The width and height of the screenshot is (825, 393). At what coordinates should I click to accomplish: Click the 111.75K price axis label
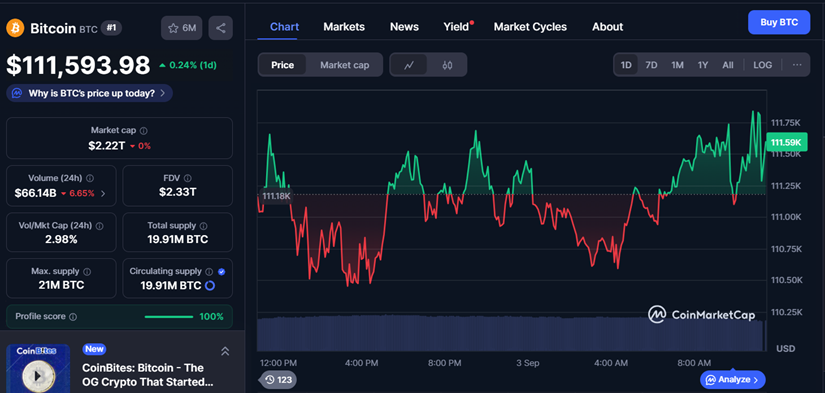[786, 123]
